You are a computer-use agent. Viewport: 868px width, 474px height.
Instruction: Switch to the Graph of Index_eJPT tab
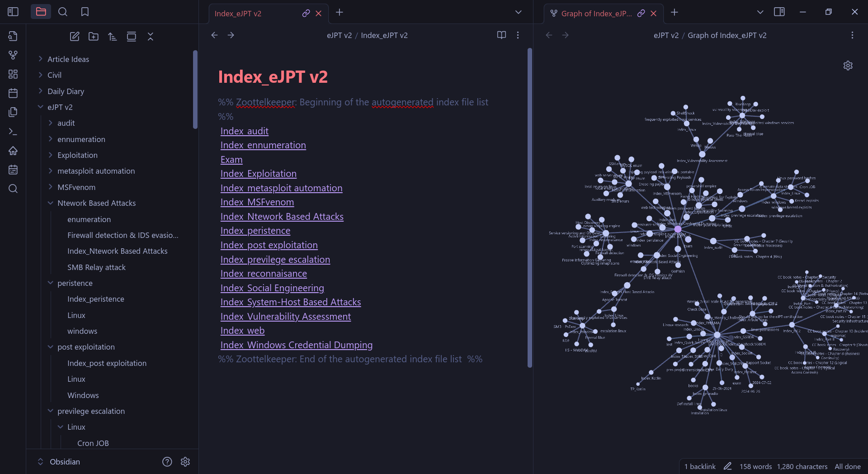pos(596,14)
